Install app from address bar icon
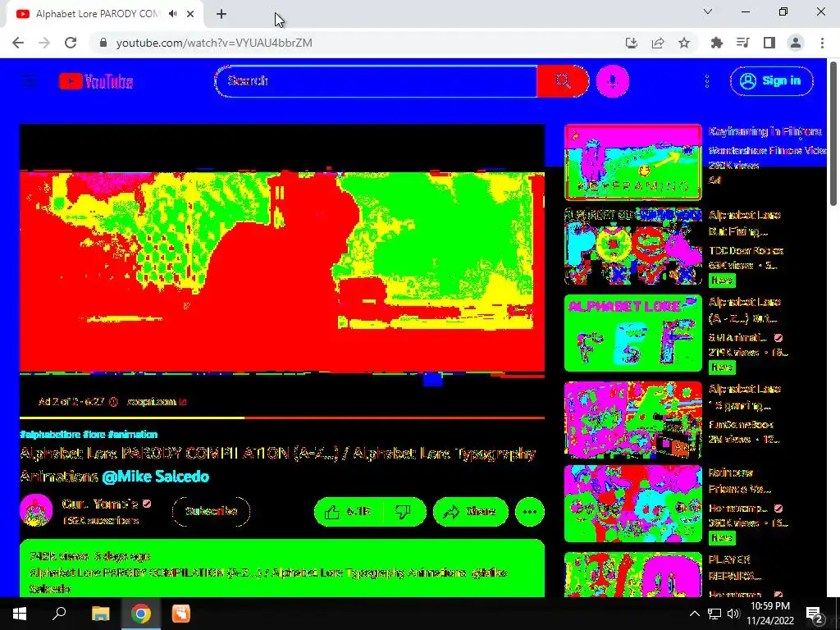Viewport: 840px width, 630px height. click(x=631, y=43)
